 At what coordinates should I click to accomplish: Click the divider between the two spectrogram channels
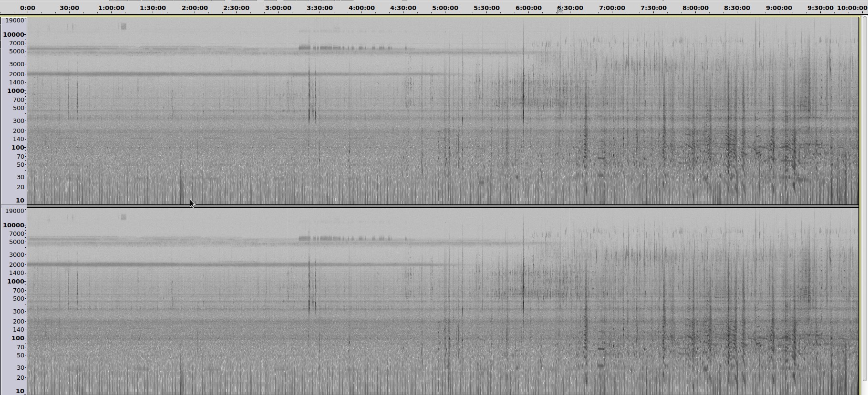443,206
